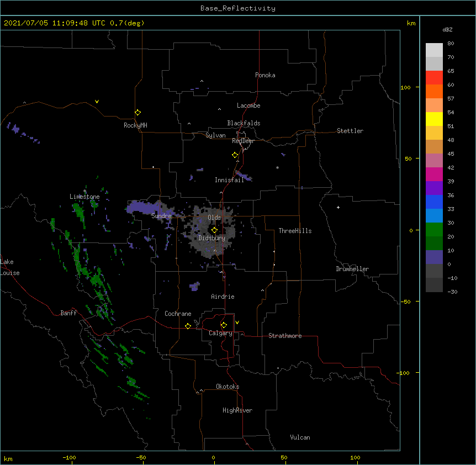This screenshot has height=465, width=476.
Task: Select the orange 60-57 dBZ legend swatch
Action: coord(434,92)
